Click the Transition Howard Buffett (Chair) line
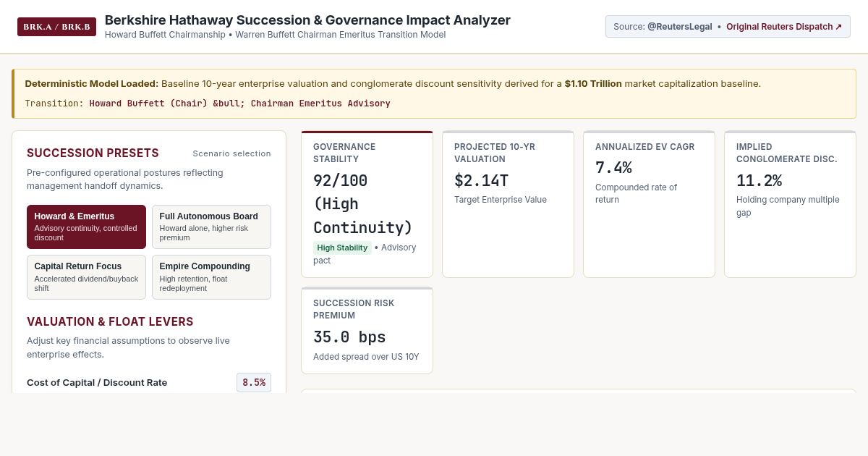This screenshot has width=868, height=456. click(208, 104)
